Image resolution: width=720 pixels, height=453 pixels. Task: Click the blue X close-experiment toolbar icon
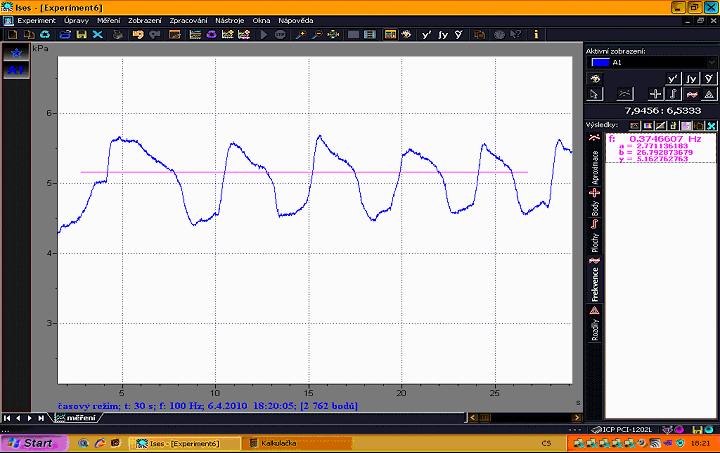[x=97, y=34]
